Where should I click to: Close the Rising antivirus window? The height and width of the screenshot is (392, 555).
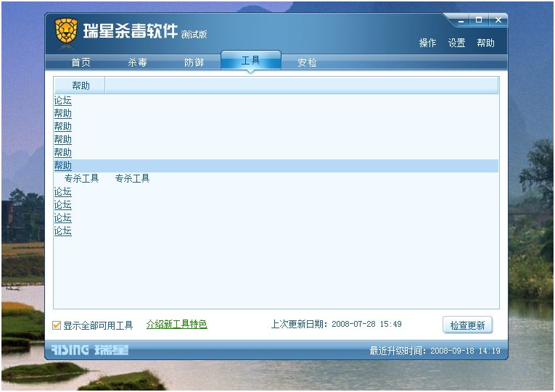coord(498,20)
